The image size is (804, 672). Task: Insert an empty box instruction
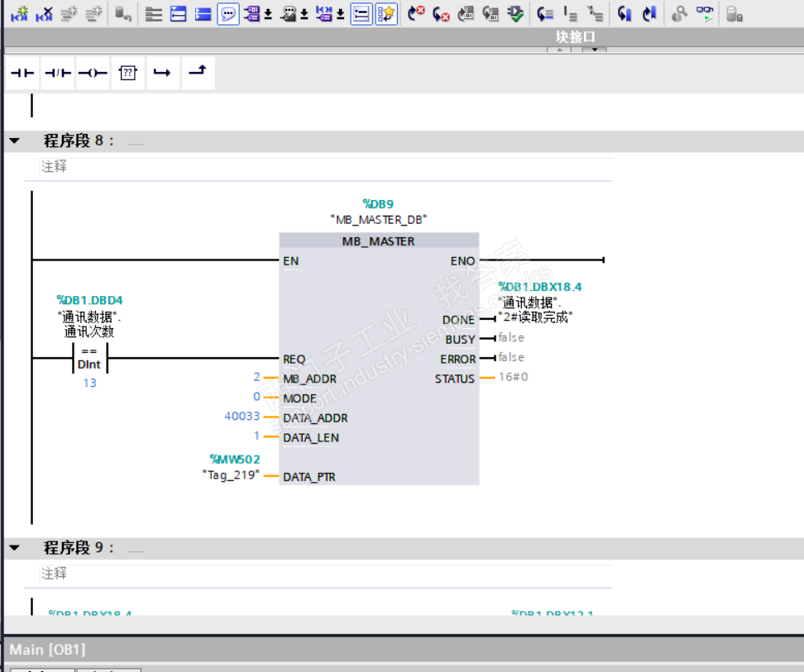pos(127,73)
